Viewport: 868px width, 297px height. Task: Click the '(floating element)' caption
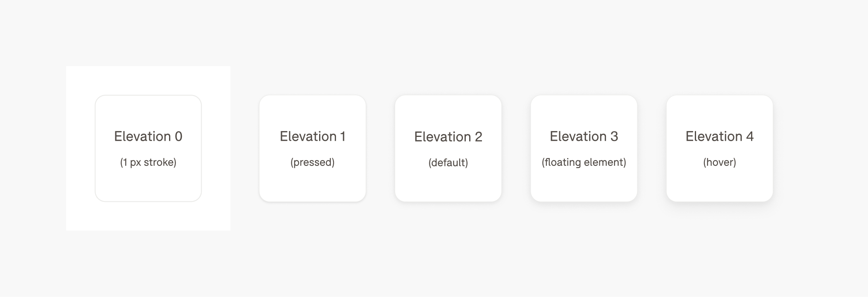(x=584, y=162)
